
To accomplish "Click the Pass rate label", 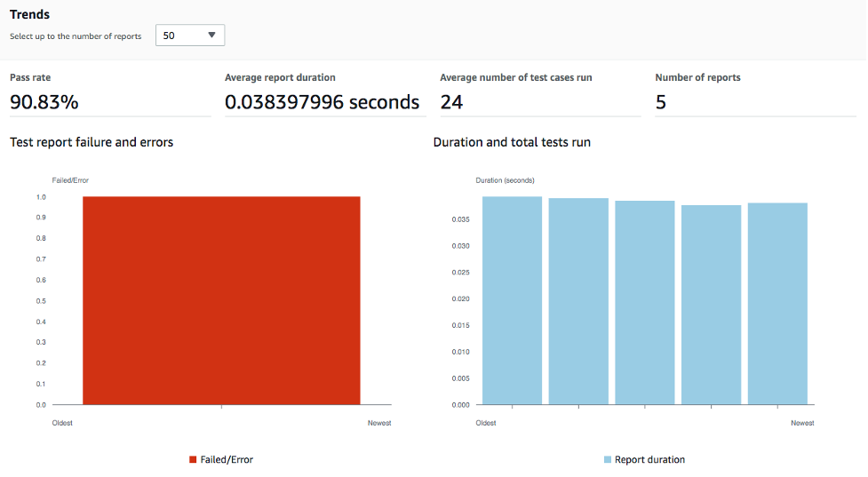I will click(x=30, y=77).
